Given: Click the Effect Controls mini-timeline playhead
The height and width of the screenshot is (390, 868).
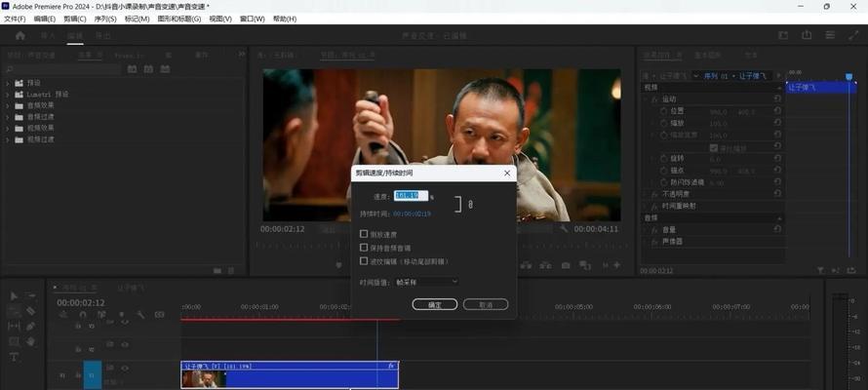Looking at the screenshot, I should (848, 76).
